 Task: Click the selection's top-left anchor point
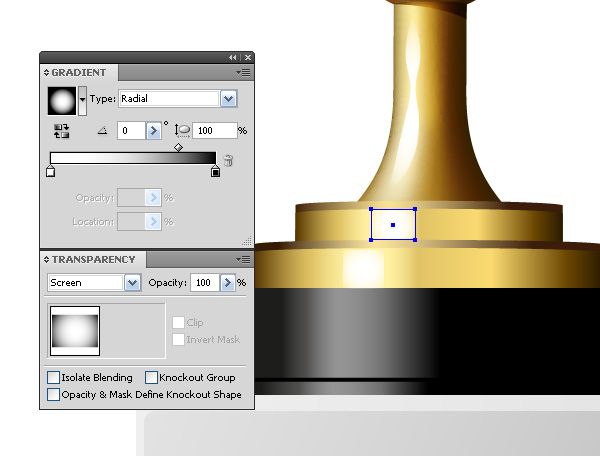click(371, 209)
